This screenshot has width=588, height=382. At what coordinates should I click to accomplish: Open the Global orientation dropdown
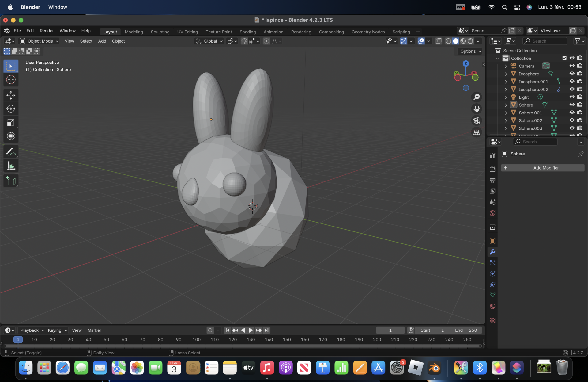click(209, 41)
